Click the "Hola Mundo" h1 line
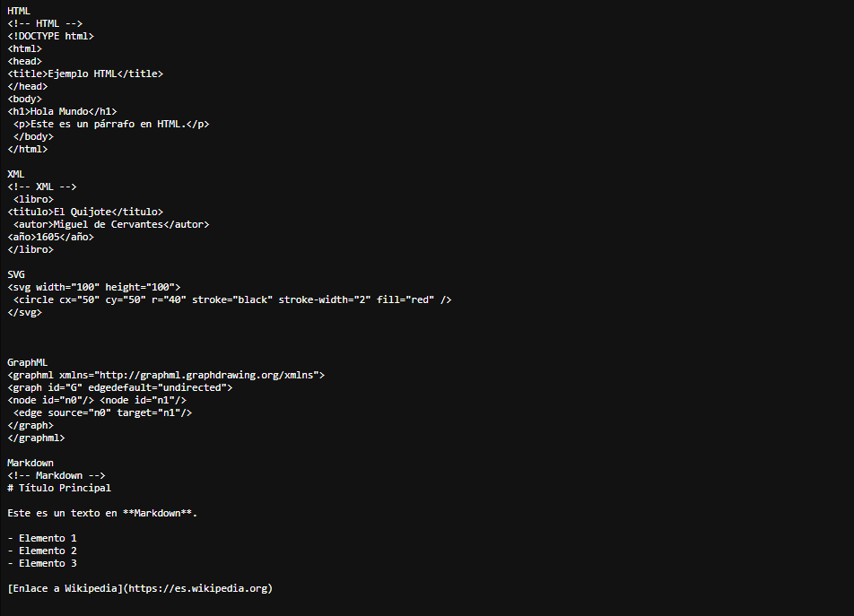This screenshot has width=854, height=616. 62,111
